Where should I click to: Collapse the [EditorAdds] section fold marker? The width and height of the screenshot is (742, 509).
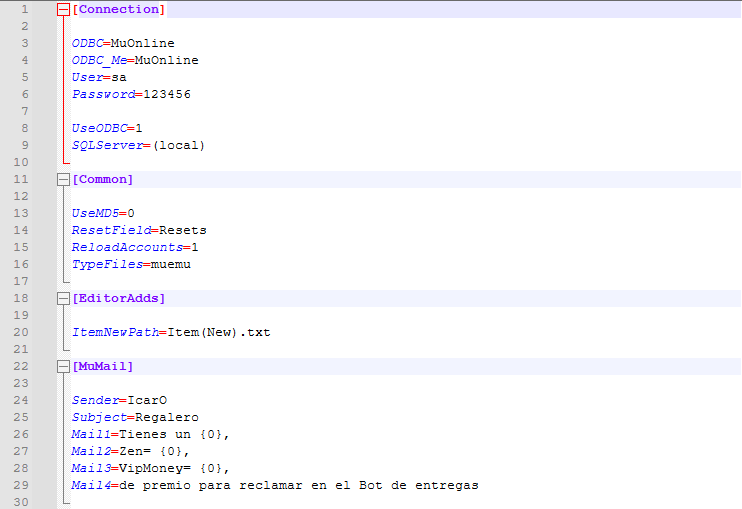pyautogui.click(x=63, y=298)
